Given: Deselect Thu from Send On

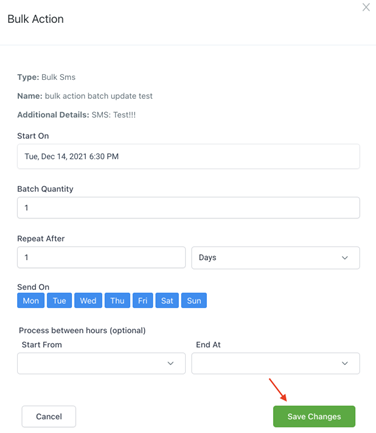Looking at the screenshot, I should [x=117, y=300].
